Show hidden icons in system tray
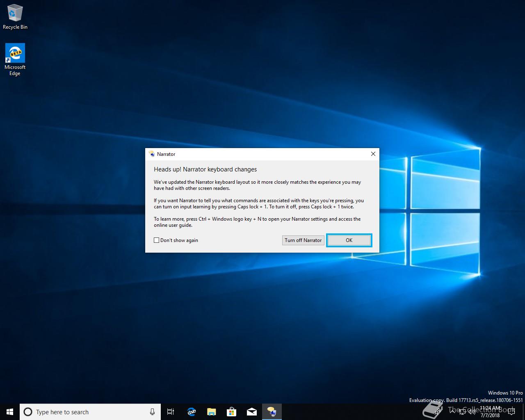Screen dimensions: 525x420 coord(452,412)
